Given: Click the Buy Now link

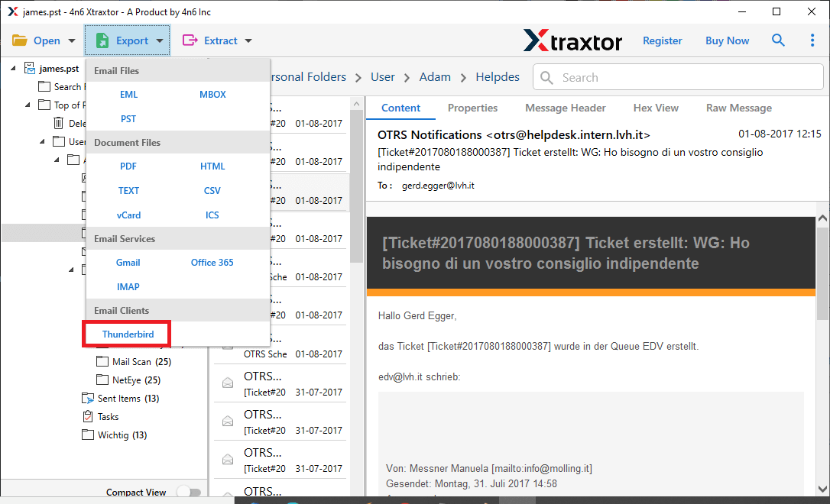Looking at the screenshot, I should click(728, 40).
